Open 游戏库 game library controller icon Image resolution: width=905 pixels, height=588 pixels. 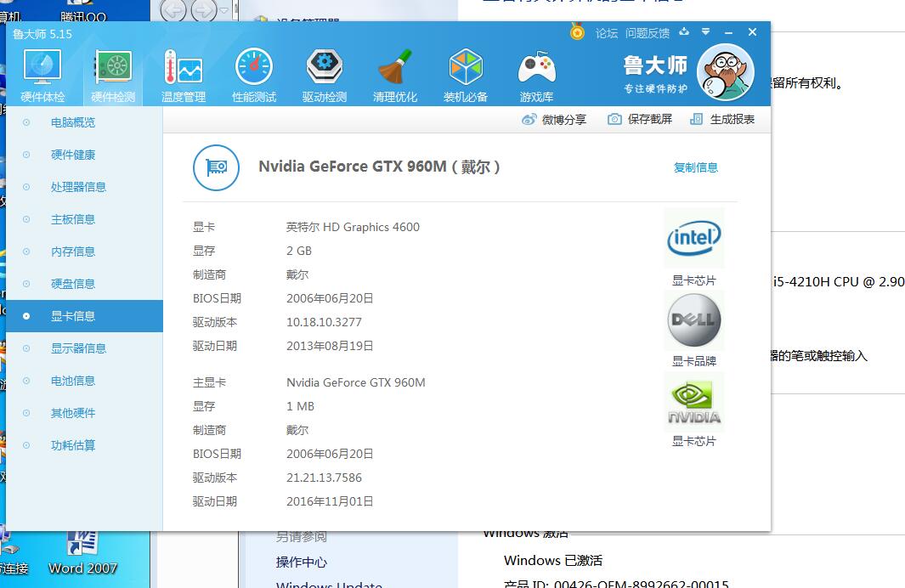(536, 75)
